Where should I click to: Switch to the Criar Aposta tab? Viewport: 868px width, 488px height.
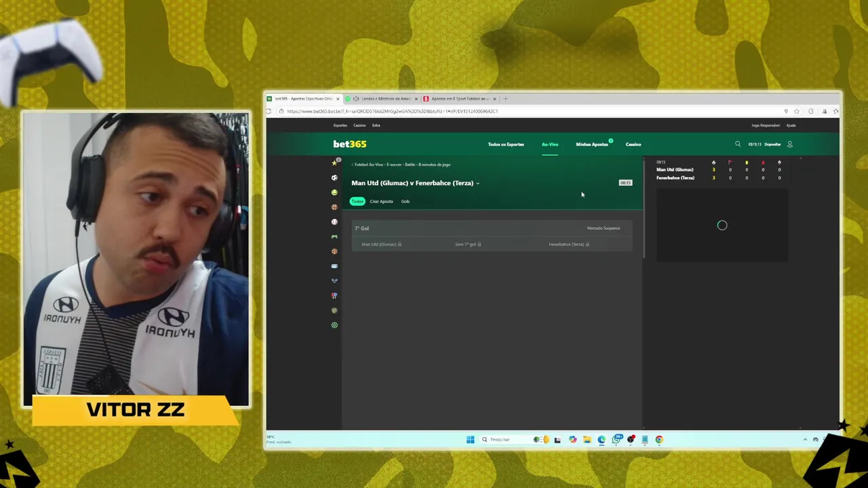tap(381, 201)
